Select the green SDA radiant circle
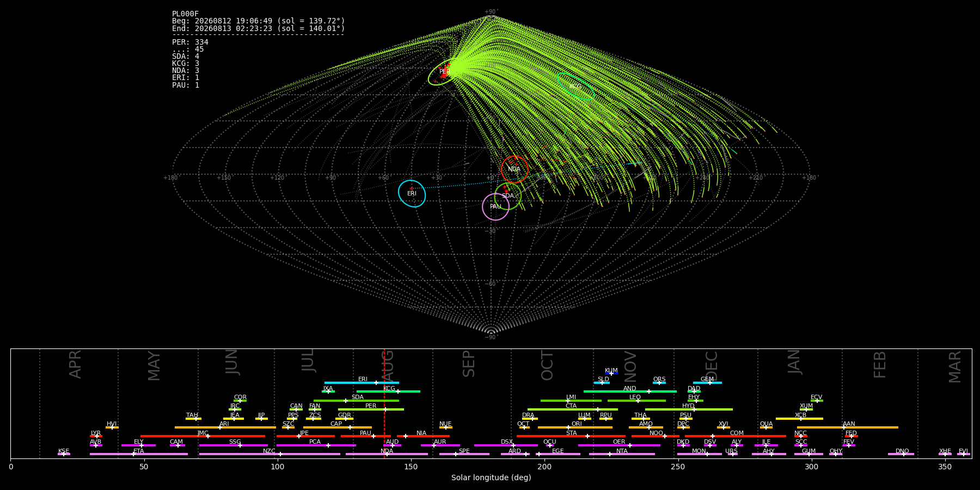The width and height of the screenshot is (980, 490). click(x=508, y=196)
